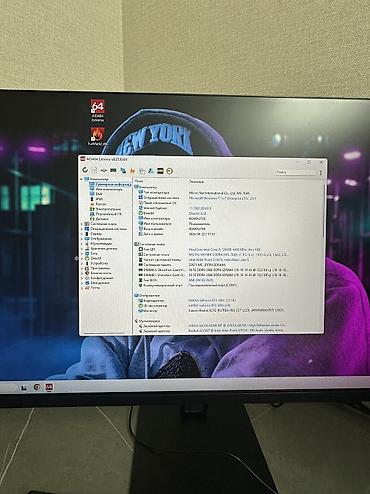The height and width of the screenshot is (494, 370).
Task: Click the grayed Report page toolbar icon
Action: (x=95, y=170)
